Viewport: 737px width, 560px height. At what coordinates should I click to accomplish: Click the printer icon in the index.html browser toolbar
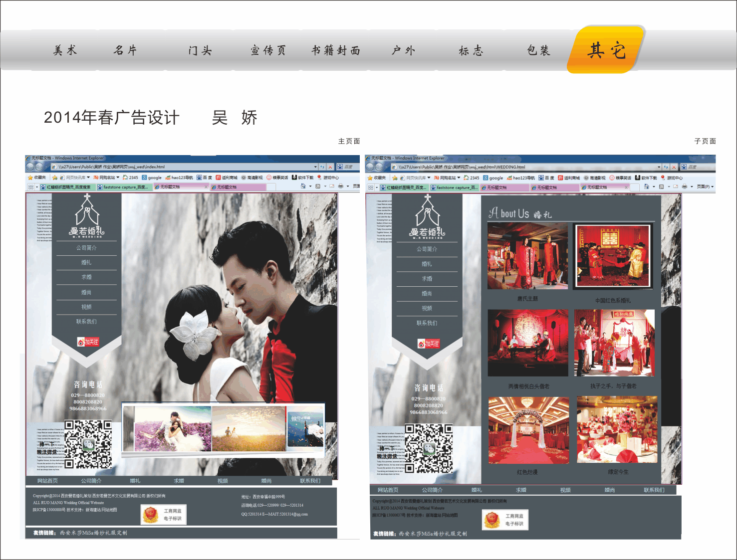pyautogui.click(x=340, y=187)
